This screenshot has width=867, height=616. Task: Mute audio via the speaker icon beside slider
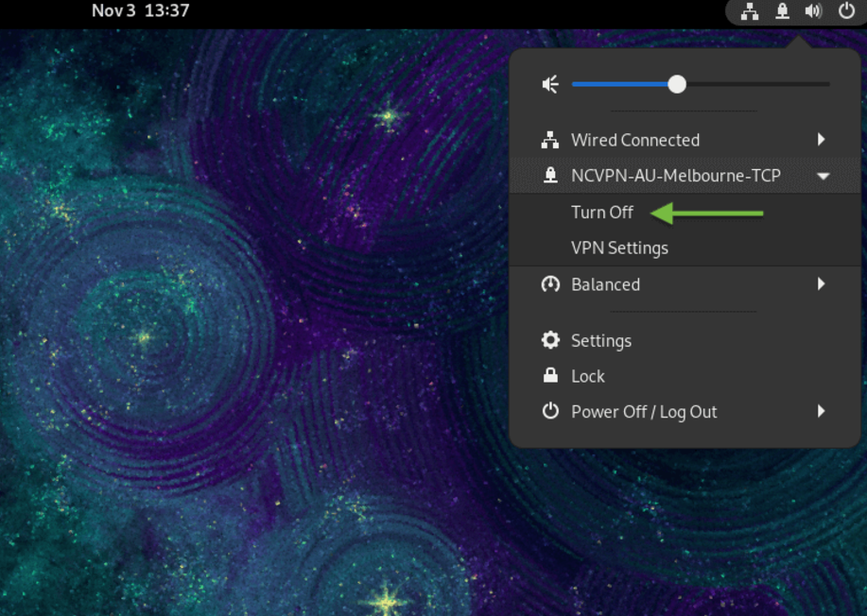550,84
